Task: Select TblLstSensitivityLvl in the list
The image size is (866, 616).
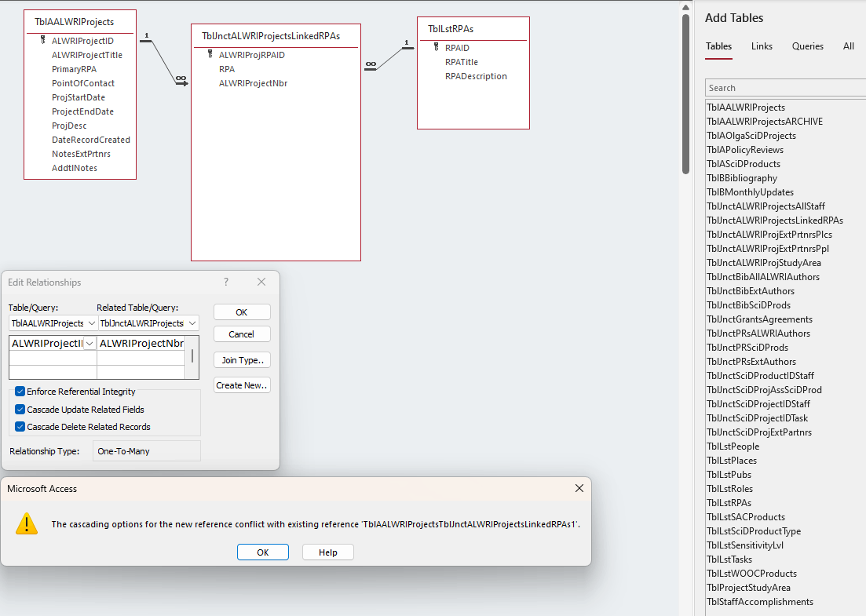Action: [745, 545]
